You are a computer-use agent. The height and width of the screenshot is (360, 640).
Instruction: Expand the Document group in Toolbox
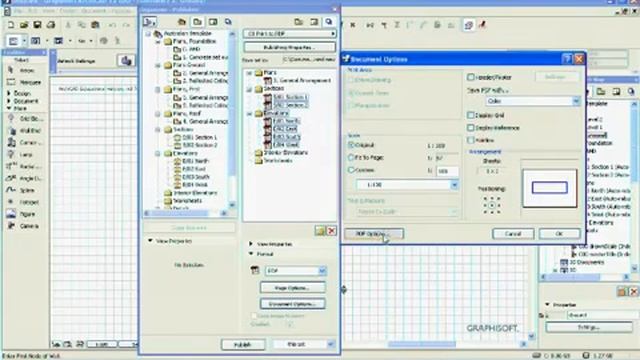point(9,101)
